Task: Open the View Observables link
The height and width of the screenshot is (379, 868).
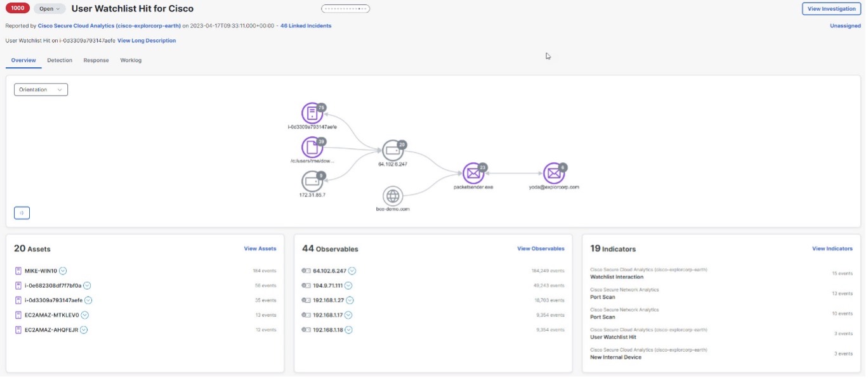Action: pos(541,248)
